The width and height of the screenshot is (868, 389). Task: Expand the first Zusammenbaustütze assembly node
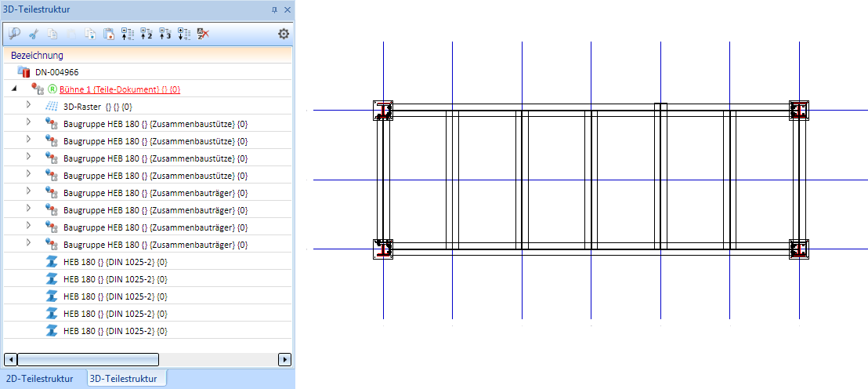coord(29,123)
